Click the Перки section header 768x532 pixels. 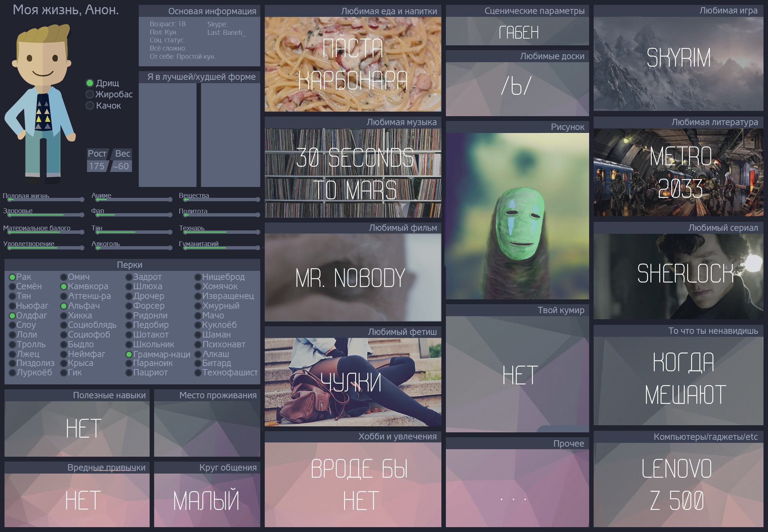point(130,265)
